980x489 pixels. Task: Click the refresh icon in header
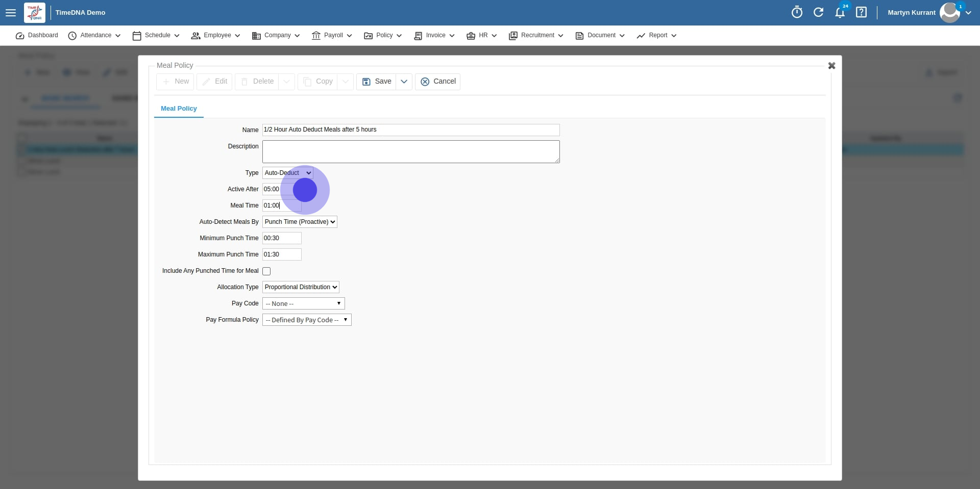818,12
